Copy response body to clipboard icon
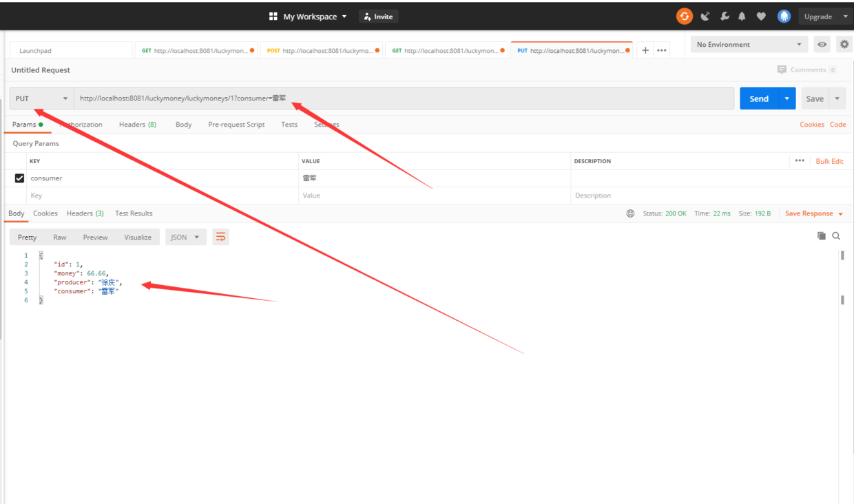The image size is (854, 504). tap(821, 236)
